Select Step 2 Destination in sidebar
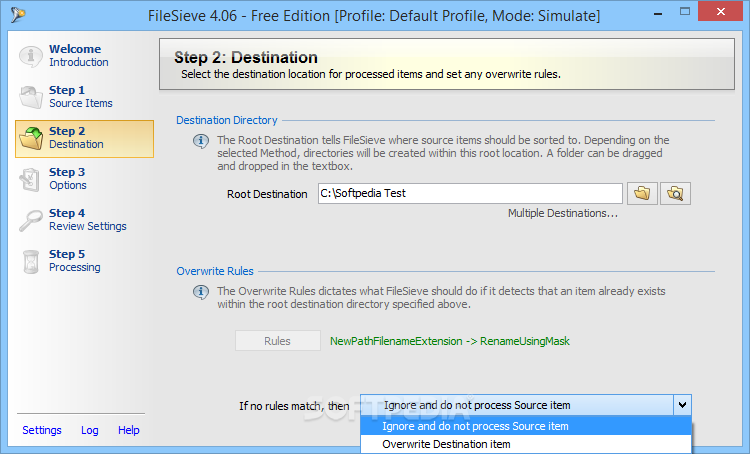 coord(85,138)
